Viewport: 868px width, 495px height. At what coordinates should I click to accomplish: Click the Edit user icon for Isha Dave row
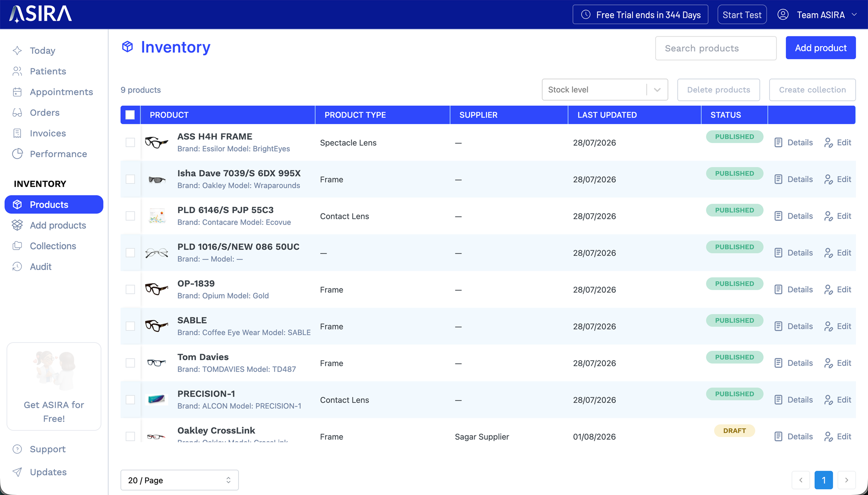829,179
